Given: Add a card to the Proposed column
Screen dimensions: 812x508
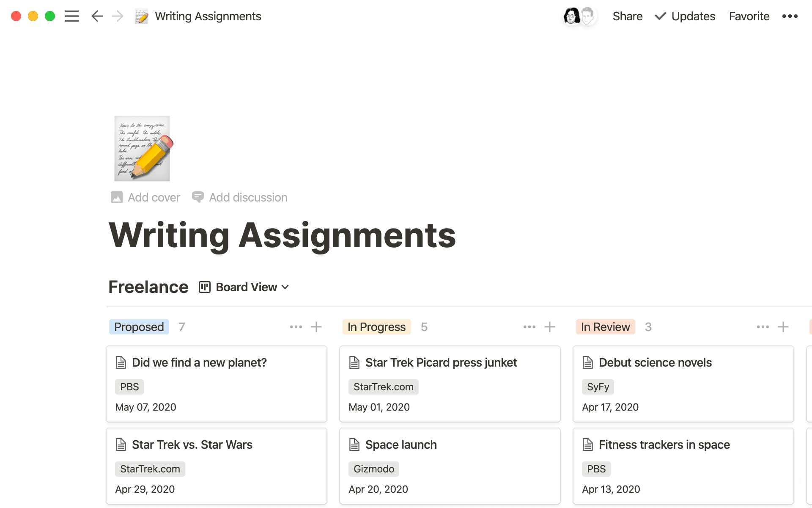Looking at the screenshot, I should click(x=316, y=327).
